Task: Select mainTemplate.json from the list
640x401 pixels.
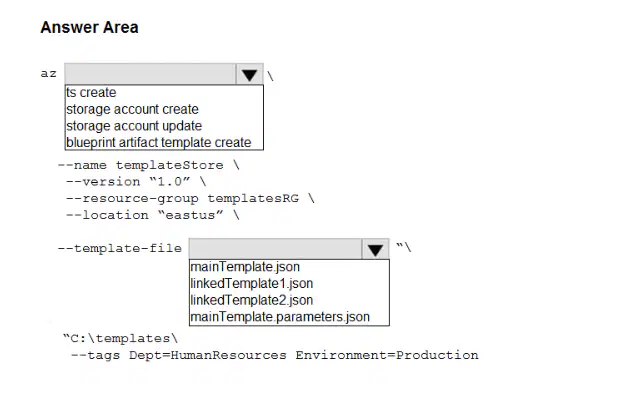Action: 245,267
